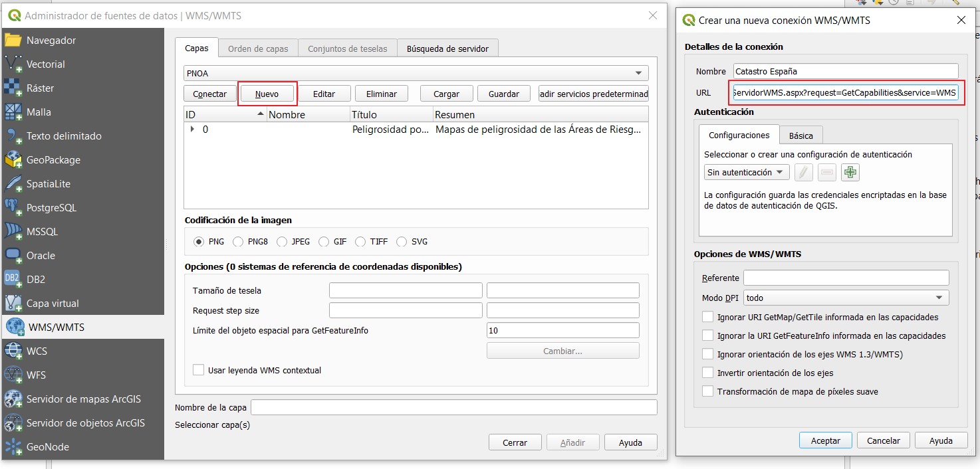Screen dimensions: 980x469
Task: Open the Modo DPI combo box
Action: click(x=846, y=298)
